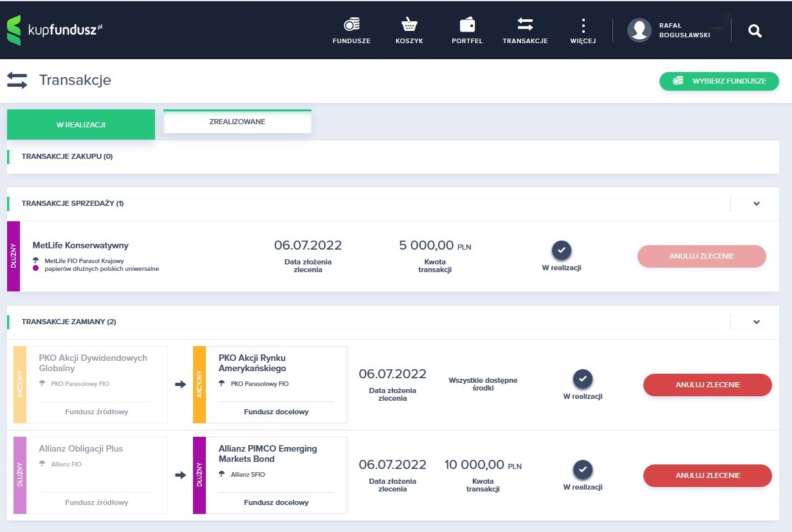Open the Rafał Bogusławski account name
Image resolution: width=792 pixels, height=532 pixels.
[x=685, y=30]
